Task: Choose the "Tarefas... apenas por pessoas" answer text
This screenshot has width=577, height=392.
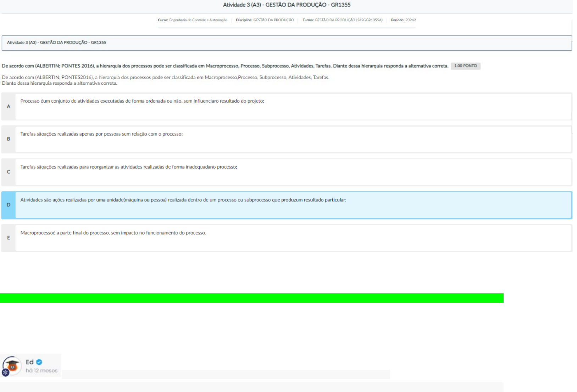Action: pos(101,134)
